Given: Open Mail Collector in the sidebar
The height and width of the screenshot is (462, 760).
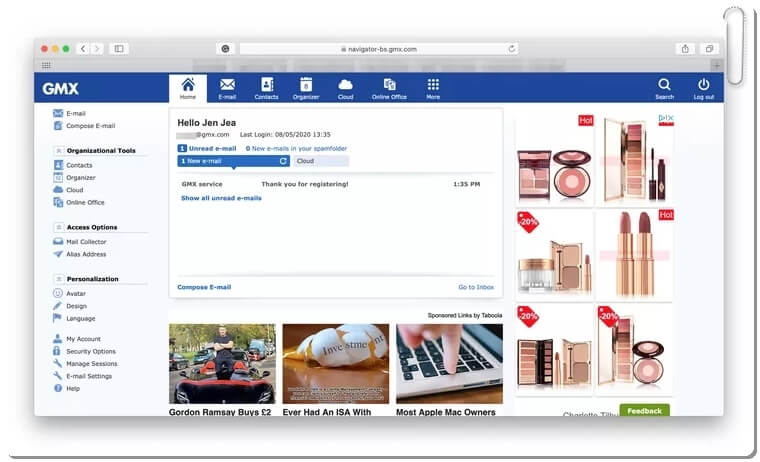Looking at the screenshot, I should pyautogui.click(x=80, y=241).
